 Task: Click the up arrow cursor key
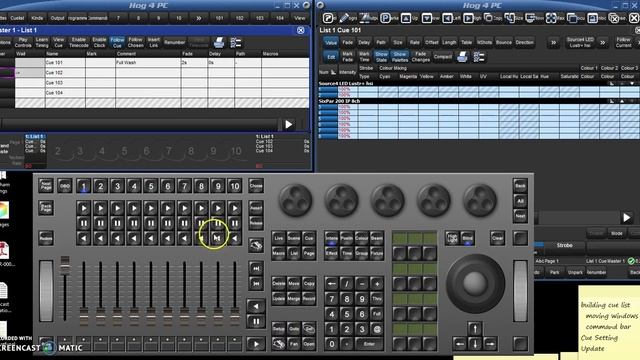475,329
